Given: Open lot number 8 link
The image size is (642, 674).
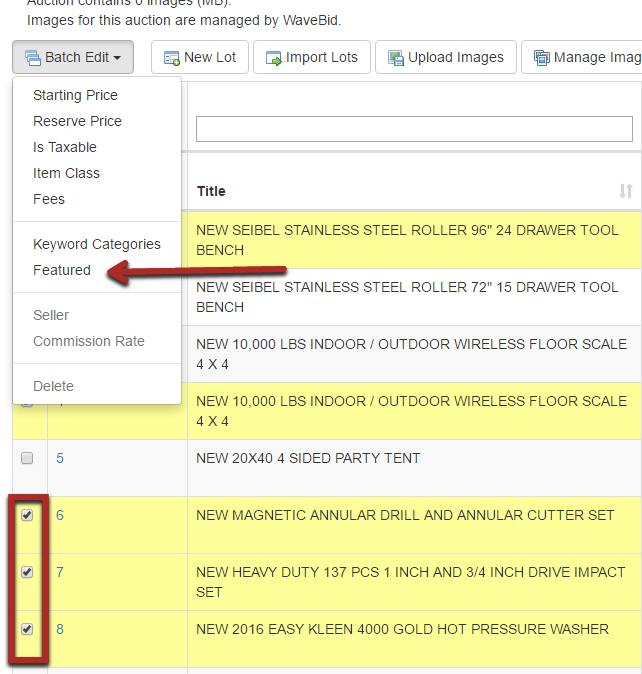Looking at the screenshot, I should tap(60, 629).
